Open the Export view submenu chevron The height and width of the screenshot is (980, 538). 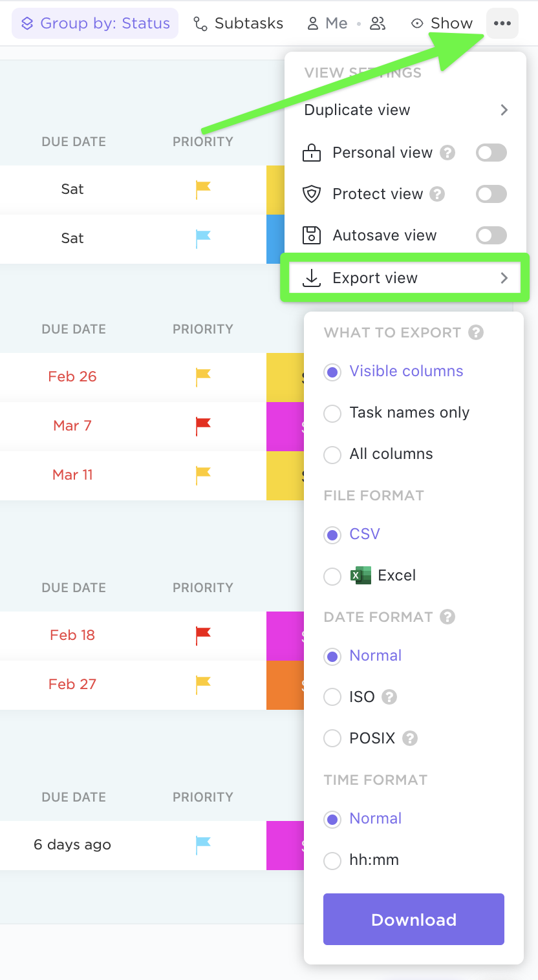click(x=504, y=278)
